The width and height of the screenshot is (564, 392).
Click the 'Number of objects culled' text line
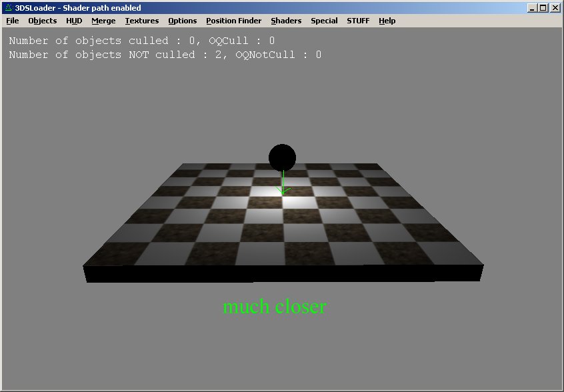[142, 41]
